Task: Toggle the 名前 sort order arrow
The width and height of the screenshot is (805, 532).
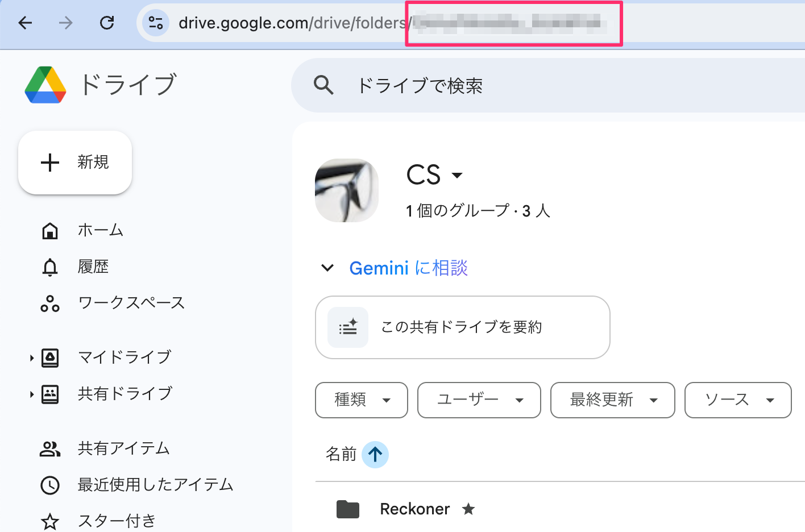Action: pos(375,454)
